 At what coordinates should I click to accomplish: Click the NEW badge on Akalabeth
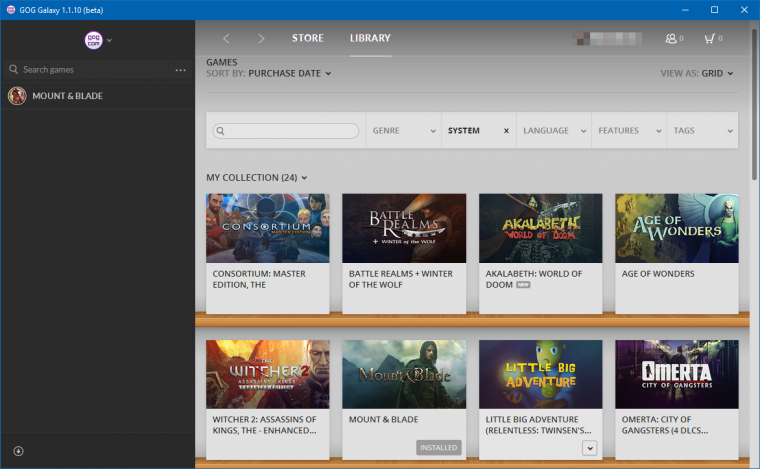click(x=523, y=285)
